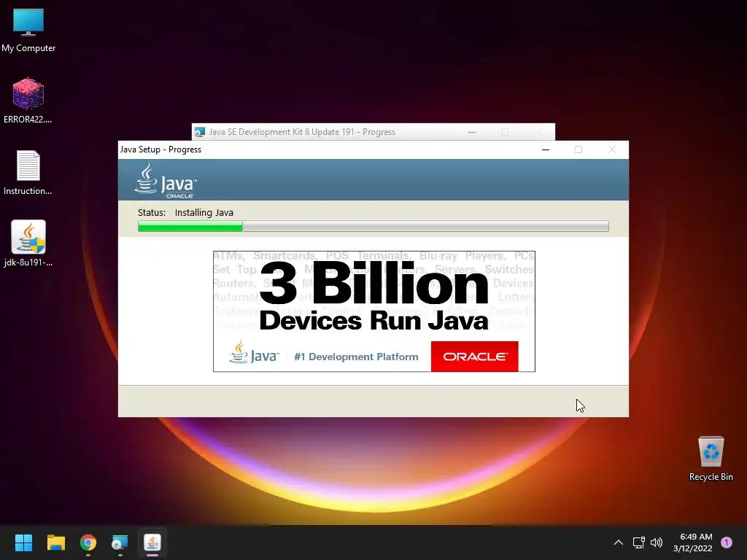Select the ERROR422 desktop icon

click(28, 101)
